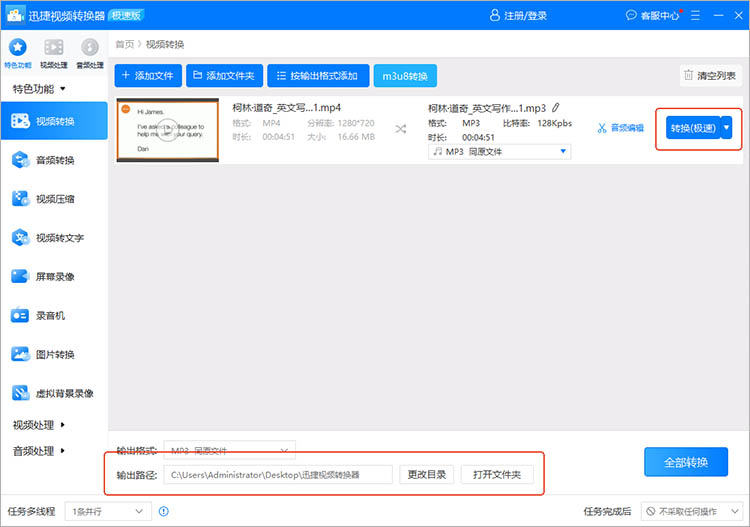Switch to the 视频处理 top tab

point(54,53)
